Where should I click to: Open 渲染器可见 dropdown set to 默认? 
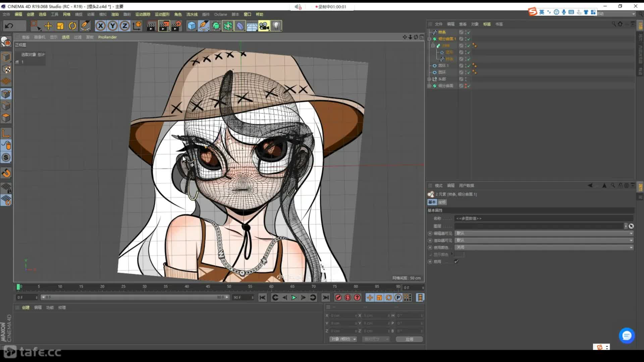(x=544, y=240)
